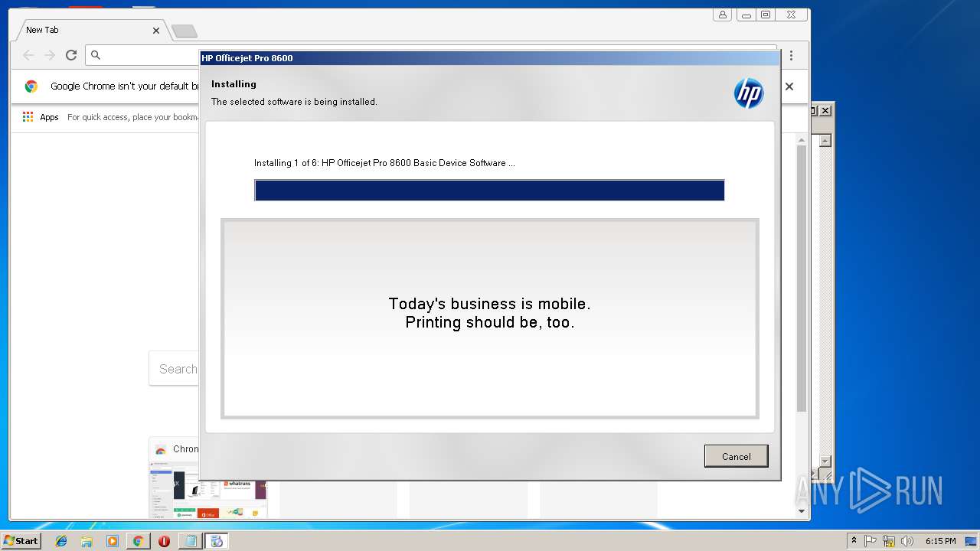980x551 pixels.
Task: Open the network status tray icon
Action: 889,541
